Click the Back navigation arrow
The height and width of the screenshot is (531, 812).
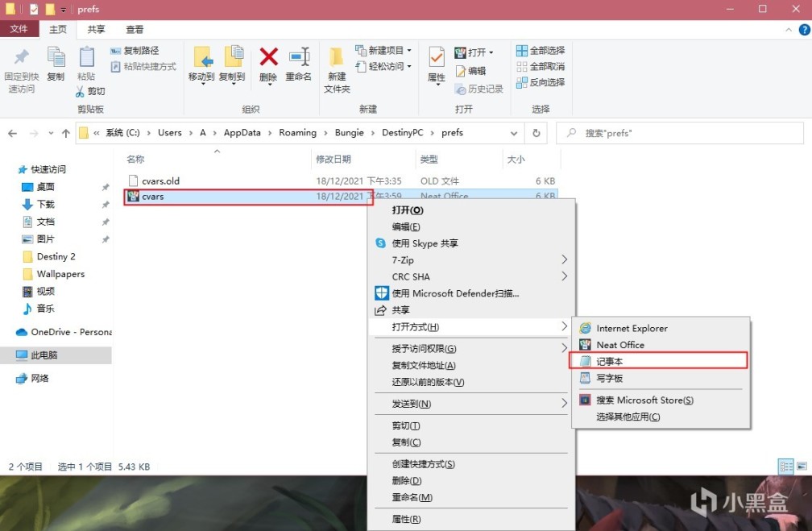click(12, 133)
